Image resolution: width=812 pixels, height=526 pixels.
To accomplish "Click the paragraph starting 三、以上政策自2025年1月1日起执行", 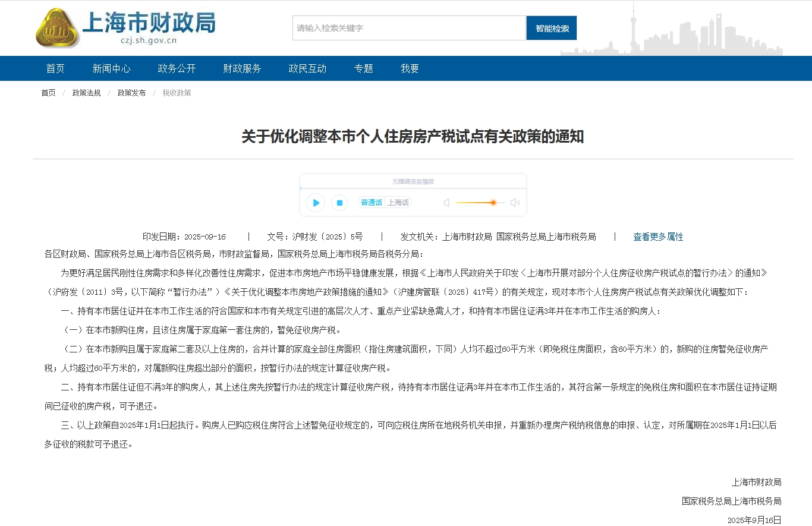I will point(410,434).
